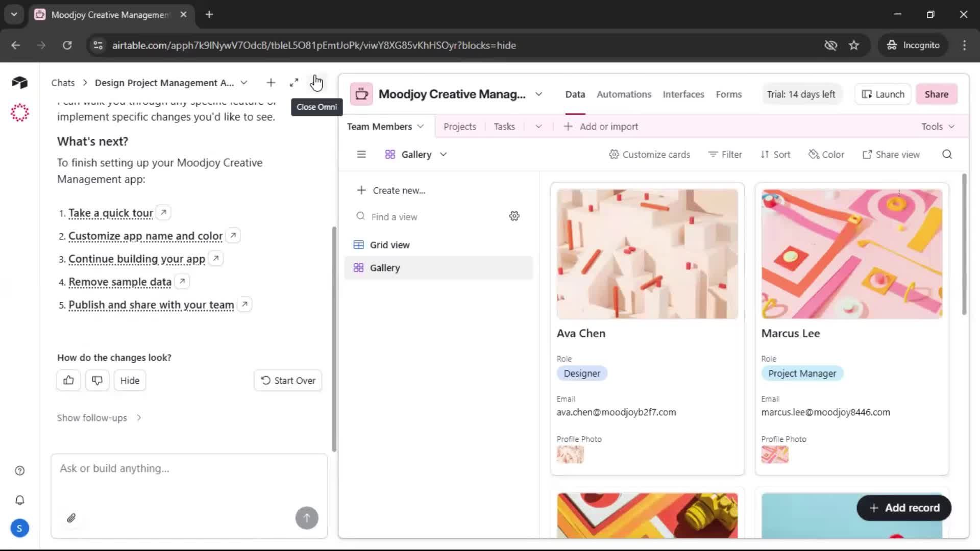Click the Share button
Viewport: 980px width, 551px height.
(x=937, y=94)
